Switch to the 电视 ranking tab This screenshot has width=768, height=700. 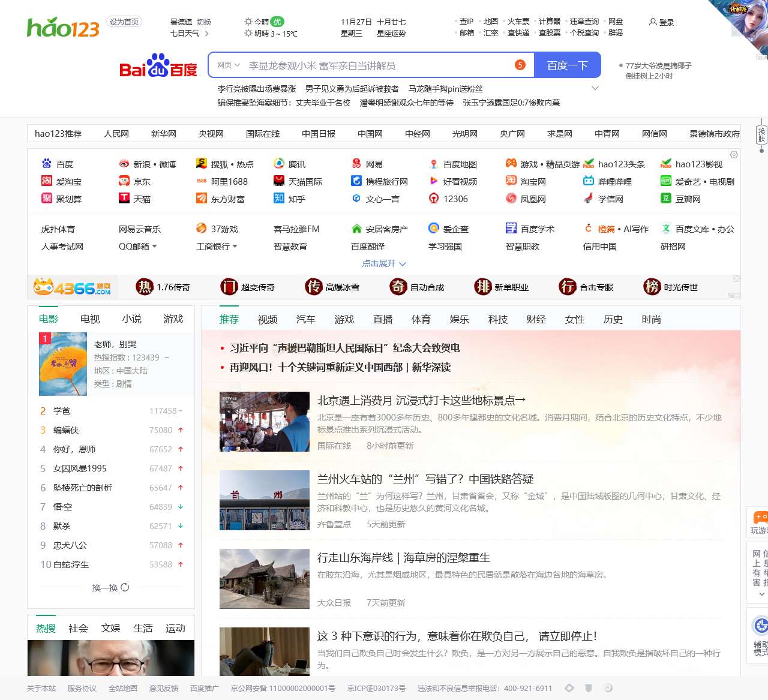[x=89, y=319]
